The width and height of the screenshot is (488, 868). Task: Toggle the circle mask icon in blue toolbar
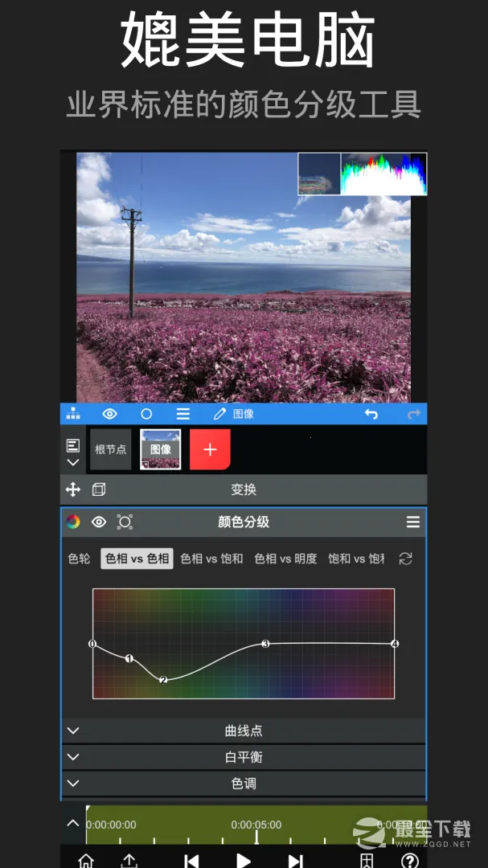[146, 414]
